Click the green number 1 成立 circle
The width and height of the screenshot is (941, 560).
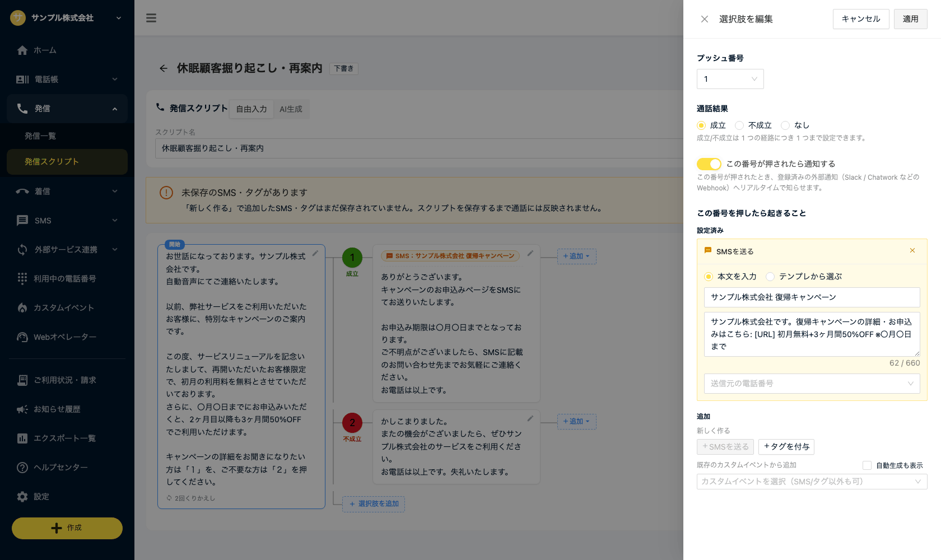click(x=352, y=258)
